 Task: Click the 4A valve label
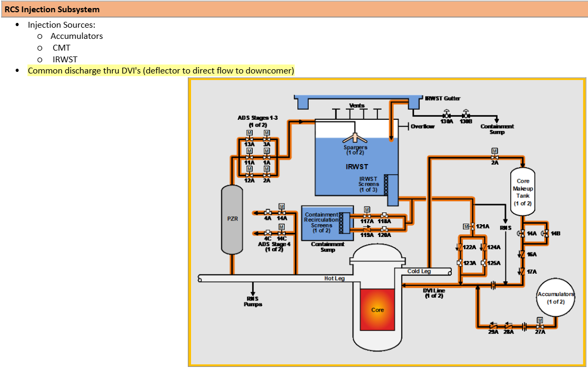click(268, 218)
